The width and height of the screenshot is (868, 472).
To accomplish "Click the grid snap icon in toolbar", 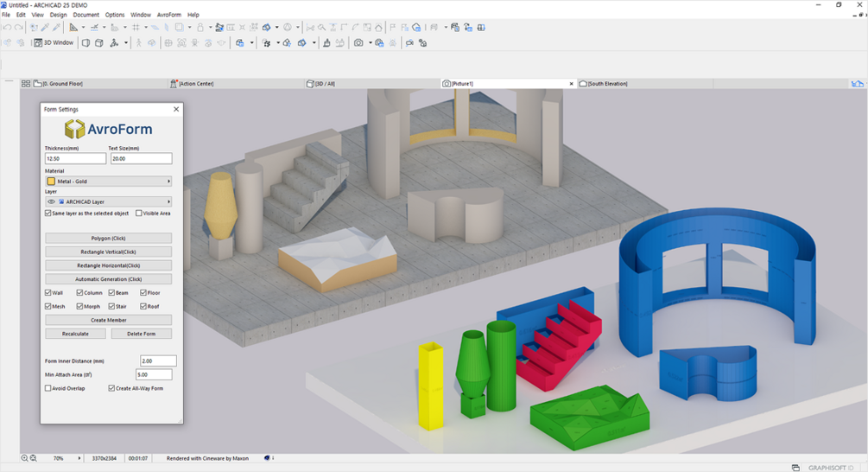I will click(x=136, y=27).
